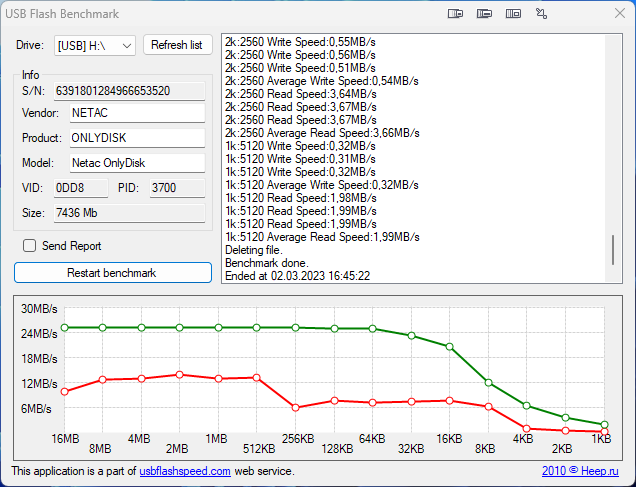Enable the Send Report checkbox
636x487 pixels.
[x=30, y=246]
